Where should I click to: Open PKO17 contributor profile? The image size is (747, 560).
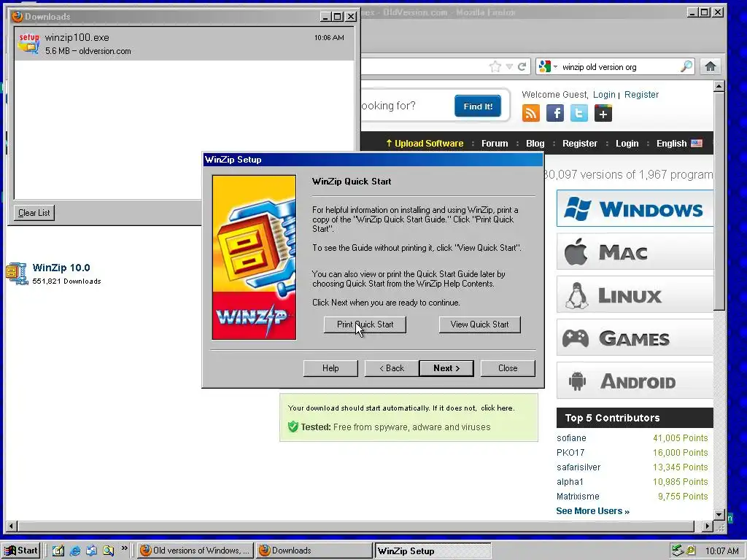[570, 452]
